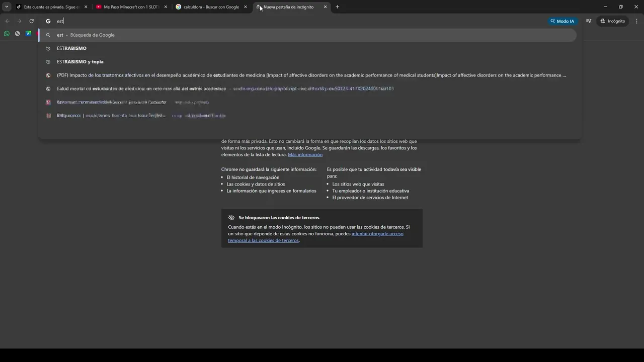Switch to the TikTok 'Esta cuenta es privada' tab

point(52,7)
